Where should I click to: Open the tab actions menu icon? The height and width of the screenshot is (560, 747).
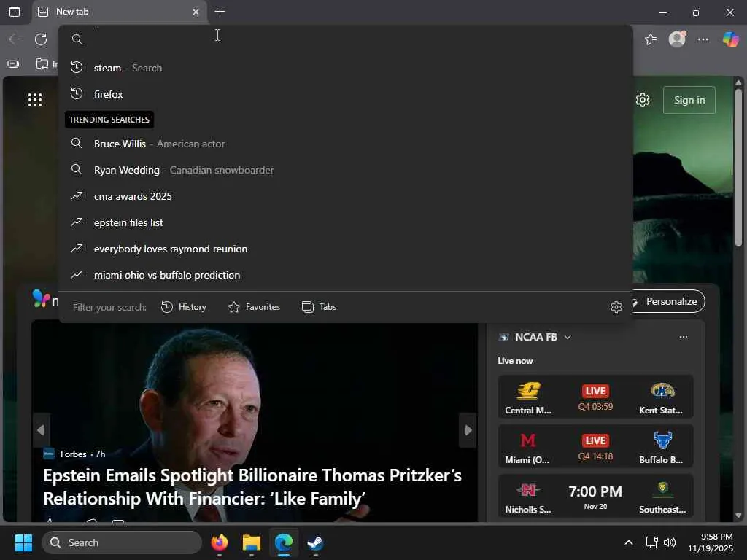15,12
